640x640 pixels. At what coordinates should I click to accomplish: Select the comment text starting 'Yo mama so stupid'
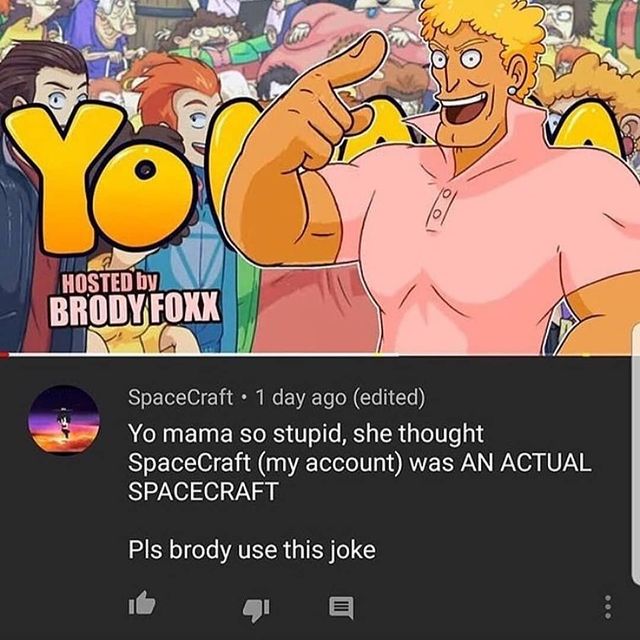(x=359, y=462)
